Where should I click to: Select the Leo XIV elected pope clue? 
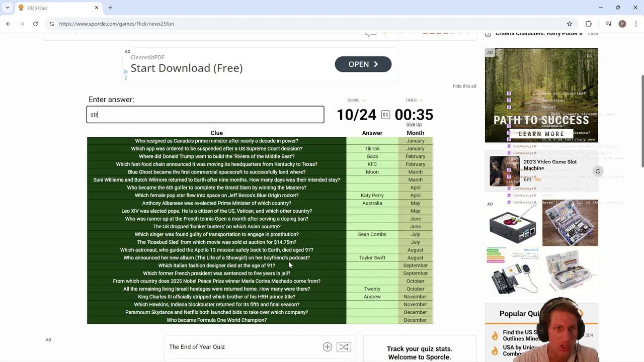click(216, 211)
